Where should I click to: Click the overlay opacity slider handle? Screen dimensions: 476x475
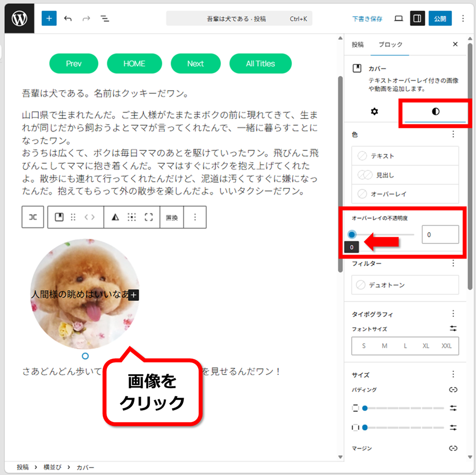tap(352, 234)
